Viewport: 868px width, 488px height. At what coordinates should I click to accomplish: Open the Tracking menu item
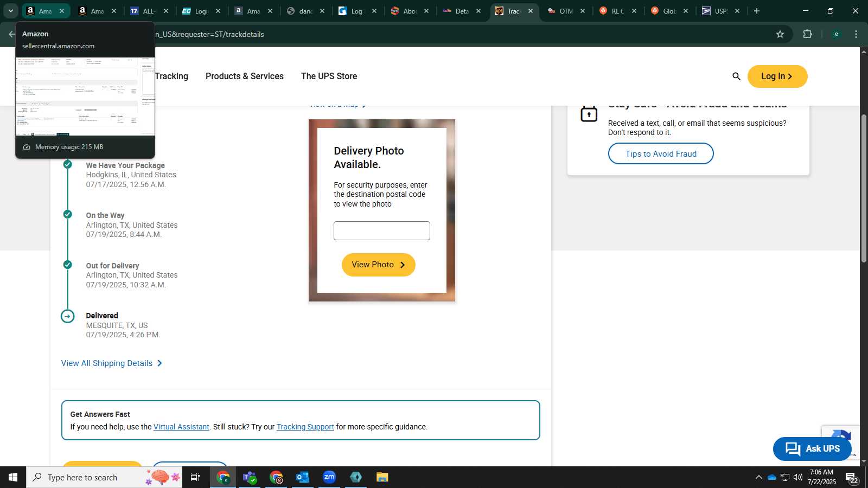point(171,76)
